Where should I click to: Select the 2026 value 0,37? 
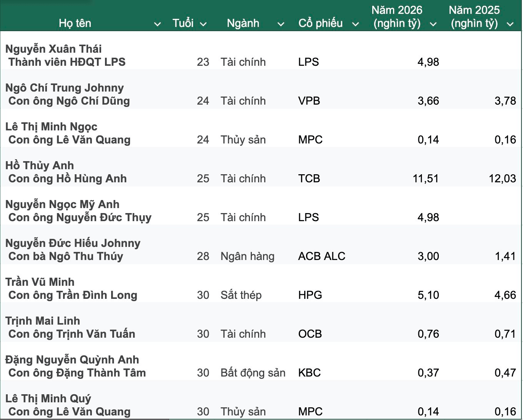(428, 373)
